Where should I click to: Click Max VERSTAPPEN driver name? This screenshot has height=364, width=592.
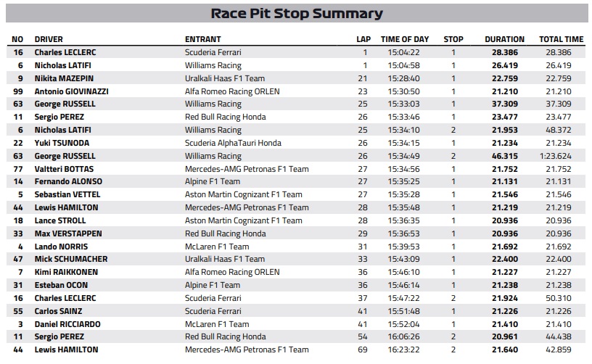[x=68, y=233]
